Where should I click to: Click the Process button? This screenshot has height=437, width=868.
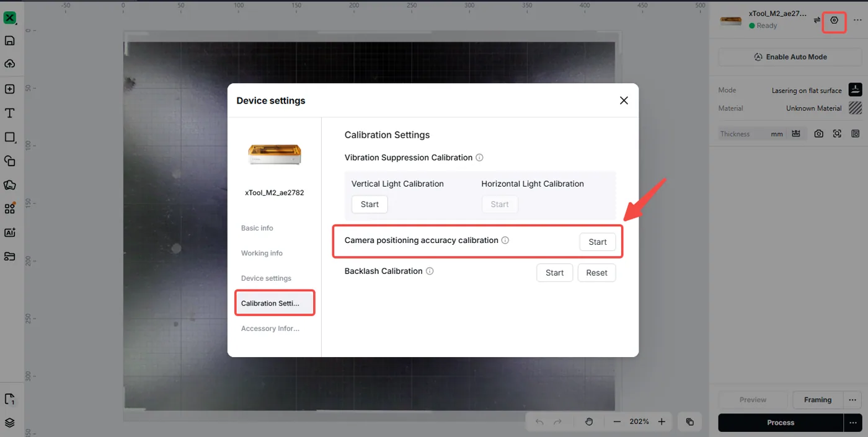781,423
